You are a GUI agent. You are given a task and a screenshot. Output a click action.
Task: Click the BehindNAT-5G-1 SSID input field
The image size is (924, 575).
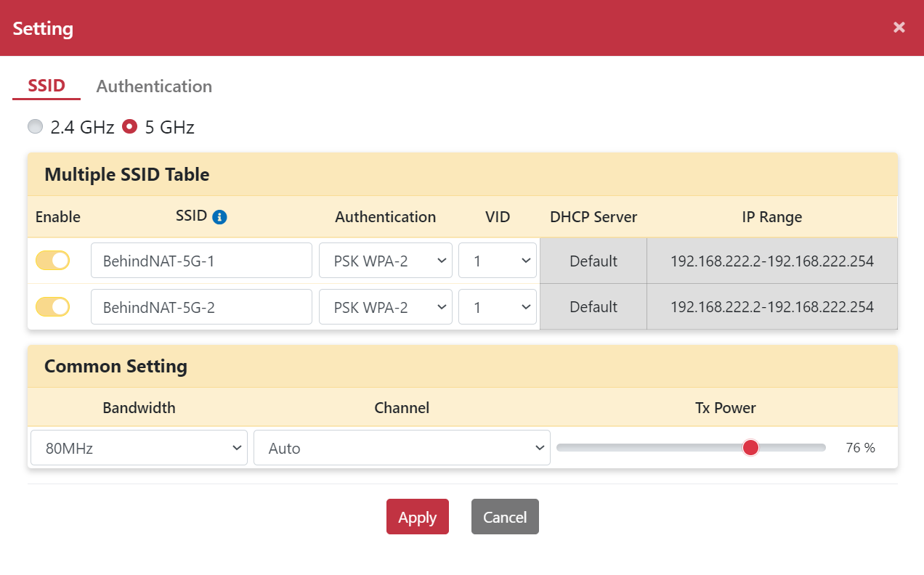point(201,261)
